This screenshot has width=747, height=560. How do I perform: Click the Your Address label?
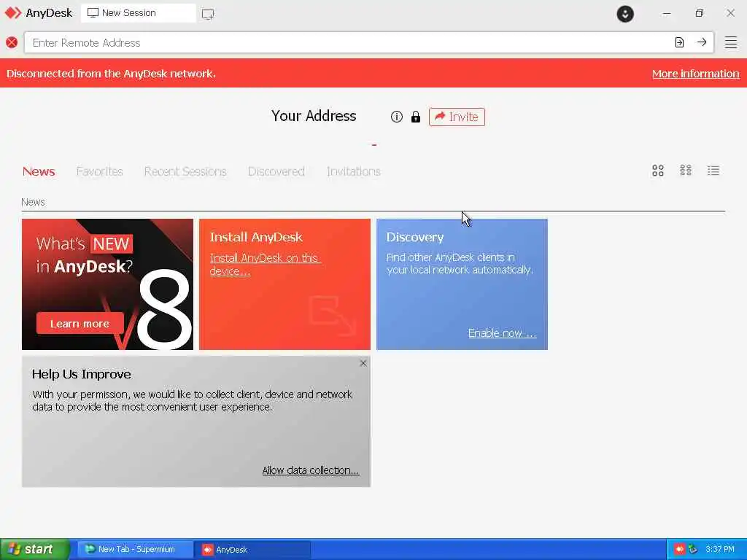point(314,116)
